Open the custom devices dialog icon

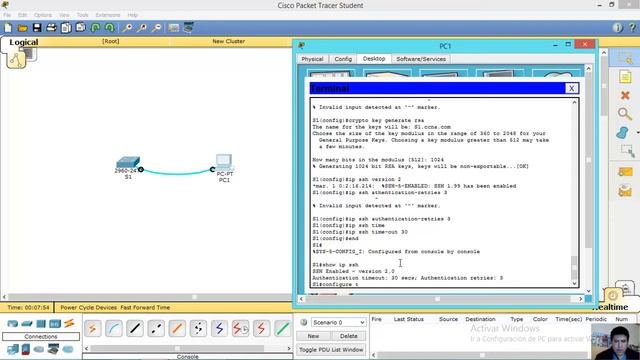click(x=188, y=28)
